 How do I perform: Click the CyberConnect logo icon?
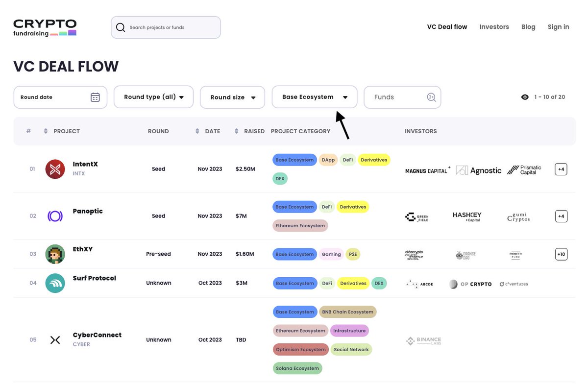click(55, 340)
